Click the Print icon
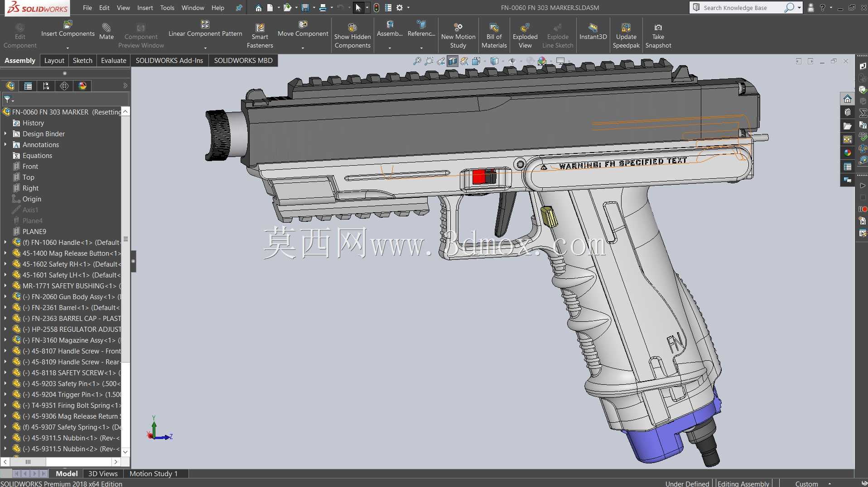 323,8
